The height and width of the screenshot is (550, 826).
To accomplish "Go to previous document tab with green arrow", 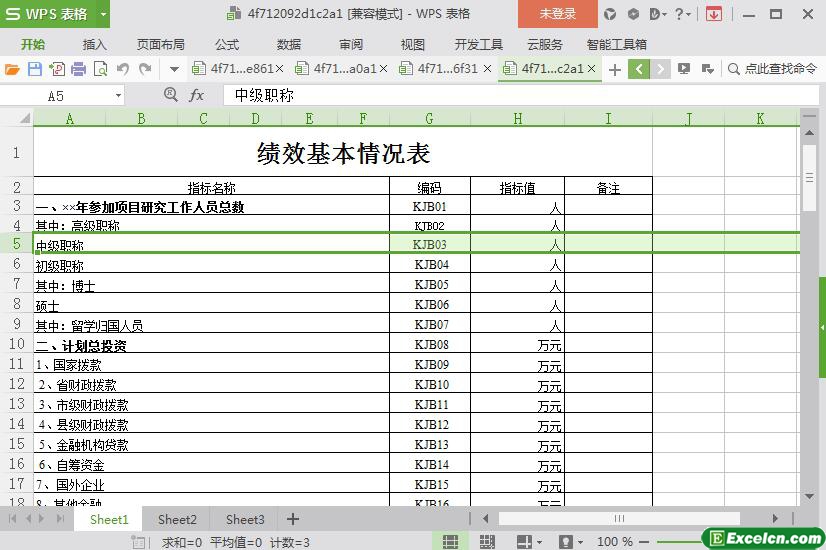I will [638, 69].
